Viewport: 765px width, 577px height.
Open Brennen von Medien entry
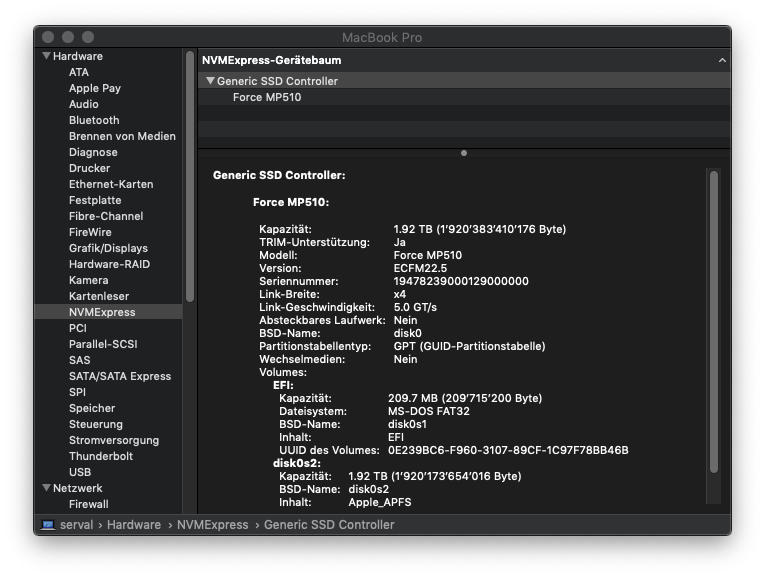click(122, 136)
